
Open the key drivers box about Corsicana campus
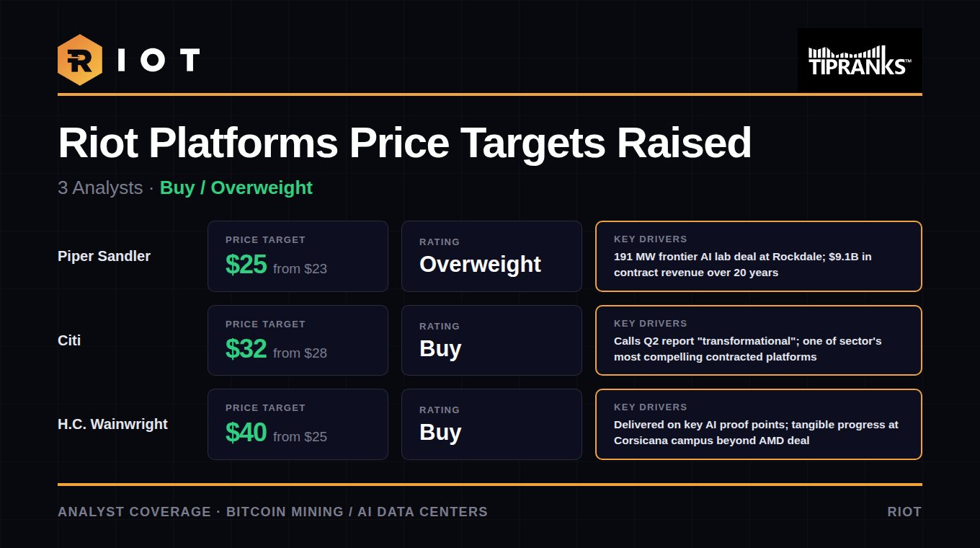coord(759,424)
